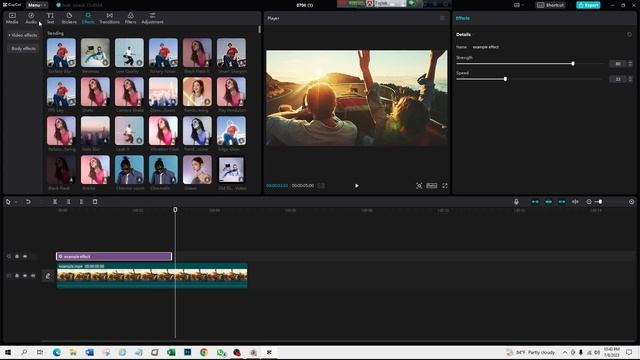Open the Menu dropdown in title bar
This screenshot has width=640, height=360.
tap(37, 5)
